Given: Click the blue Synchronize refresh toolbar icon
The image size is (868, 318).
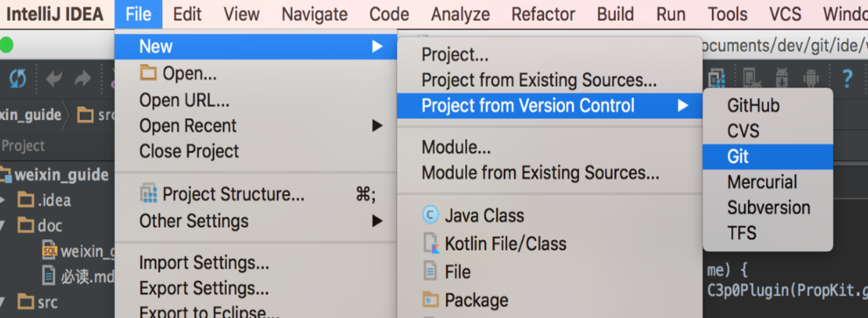Looking at the screenshot, I should 18,79.
